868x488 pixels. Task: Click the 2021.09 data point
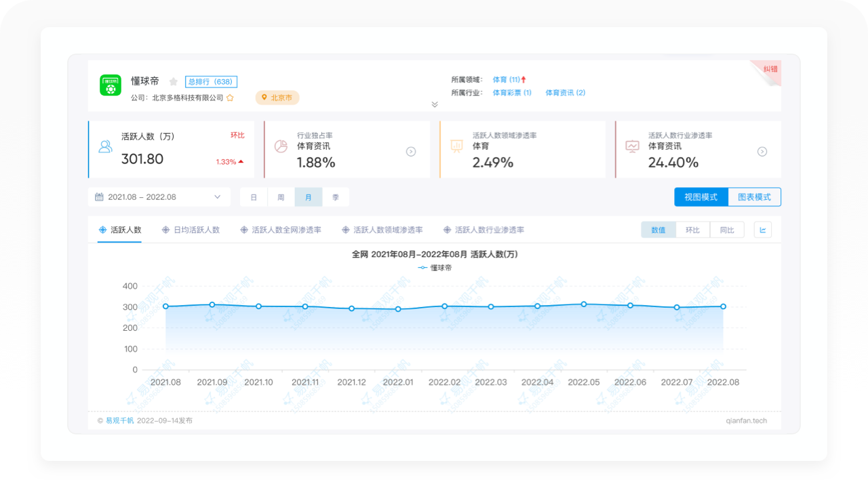[212, 304]
